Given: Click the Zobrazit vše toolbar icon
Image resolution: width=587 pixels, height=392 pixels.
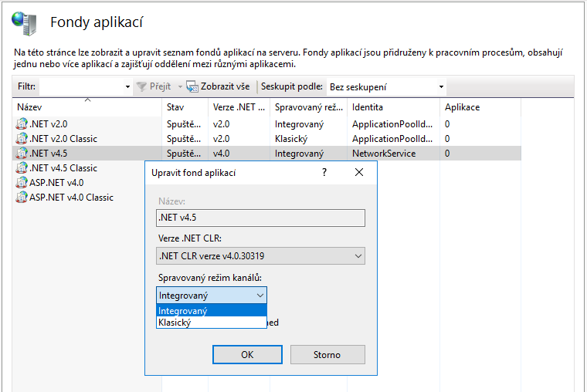Looking at the screenshot, I should tap(192, 86).
